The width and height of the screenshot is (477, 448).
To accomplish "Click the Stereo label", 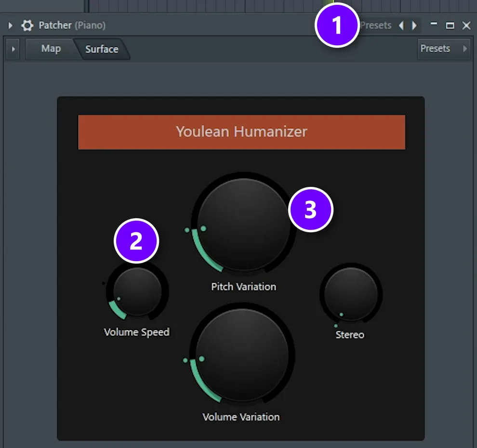I will coord(350,335).
